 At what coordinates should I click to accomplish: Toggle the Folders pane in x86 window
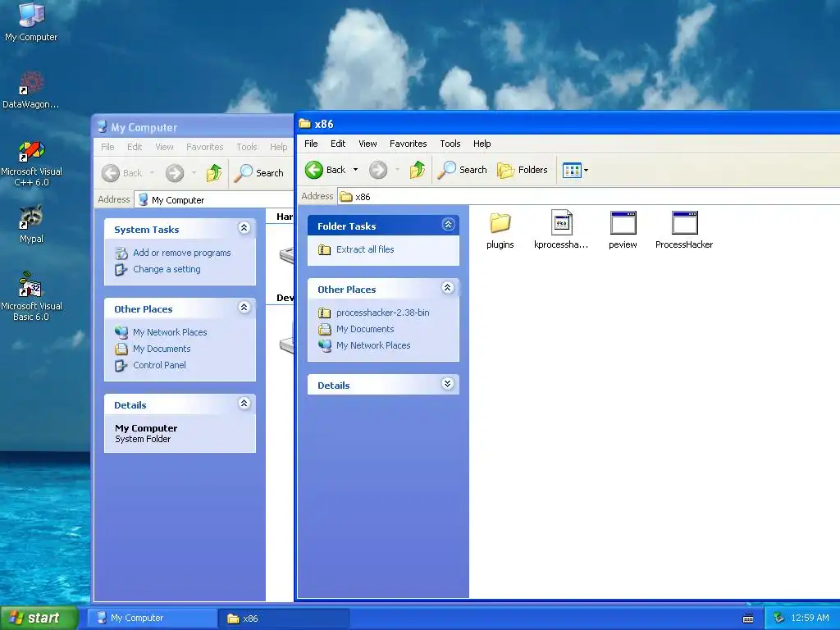tap(523, 170)
